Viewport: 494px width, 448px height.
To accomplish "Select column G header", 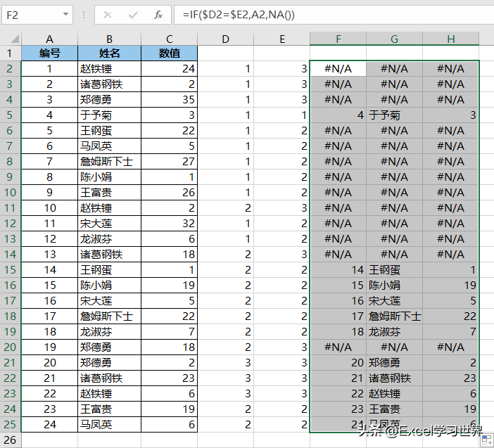I will [x=395, y=39].
